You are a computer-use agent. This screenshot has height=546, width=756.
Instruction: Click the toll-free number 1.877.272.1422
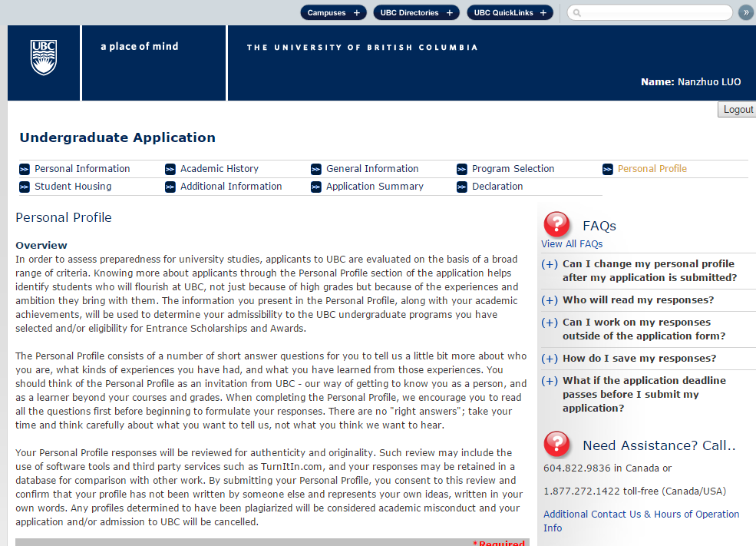coord(582,491)
